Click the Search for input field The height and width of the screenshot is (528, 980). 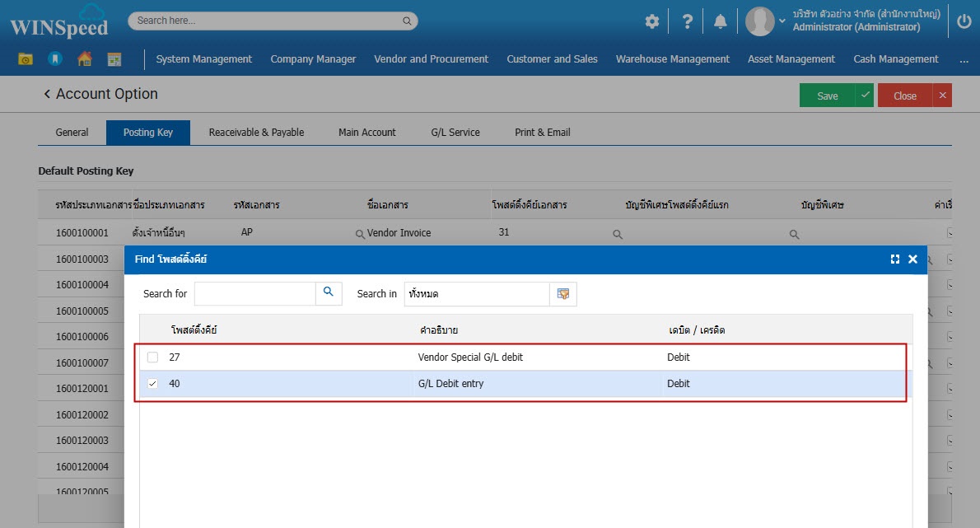pos(254,294)
